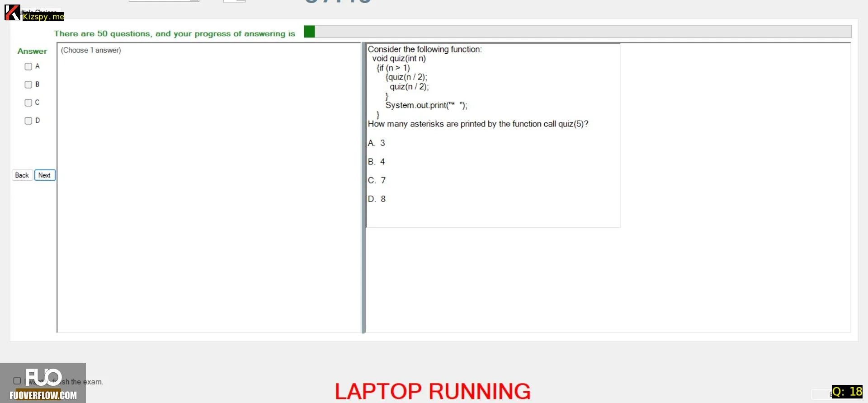Click the vertical splitter between panels
The width and height of the screenshot is (868, 403).
coord(363,188)
